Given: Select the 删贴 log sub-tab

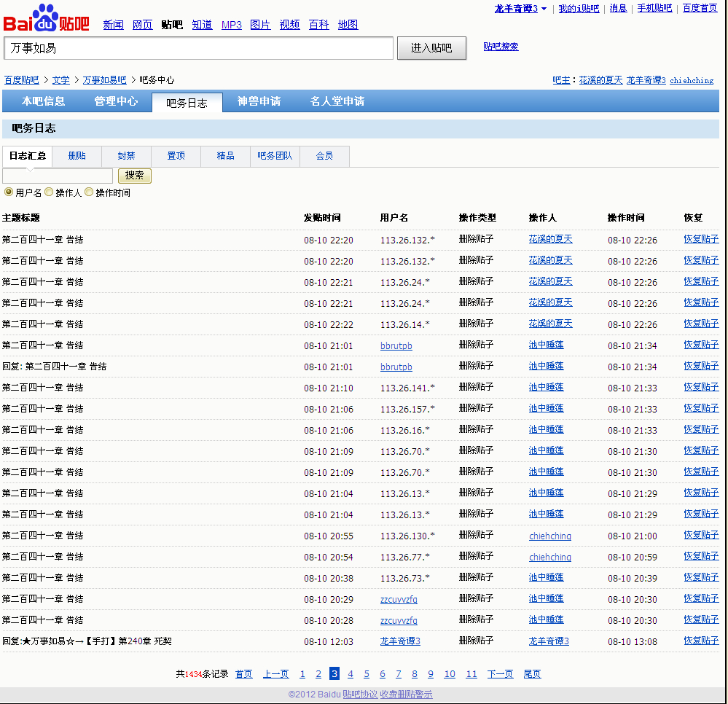Looking at the screenshot, I should [77, 156].
